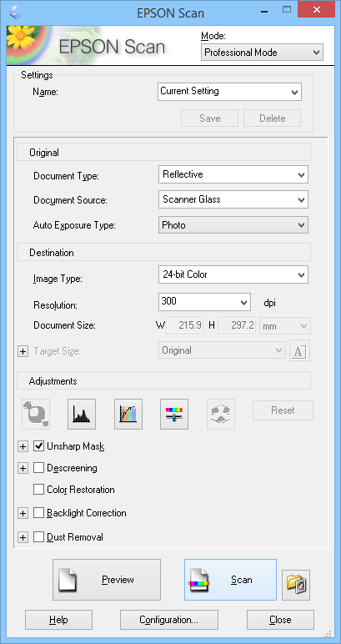Open File Save Settings folder icon

296,585
